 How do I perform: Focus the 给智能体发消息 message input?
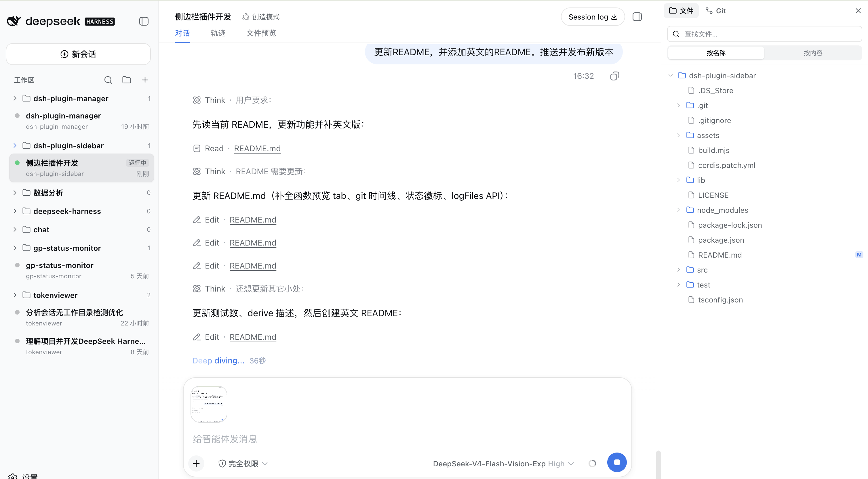(x=408, y=439)
